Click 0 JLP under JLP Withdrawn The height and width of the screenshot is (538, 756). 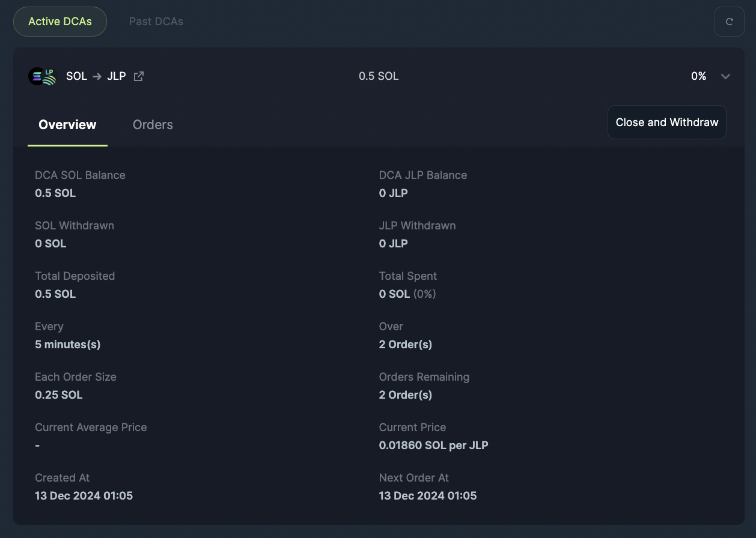394,244
